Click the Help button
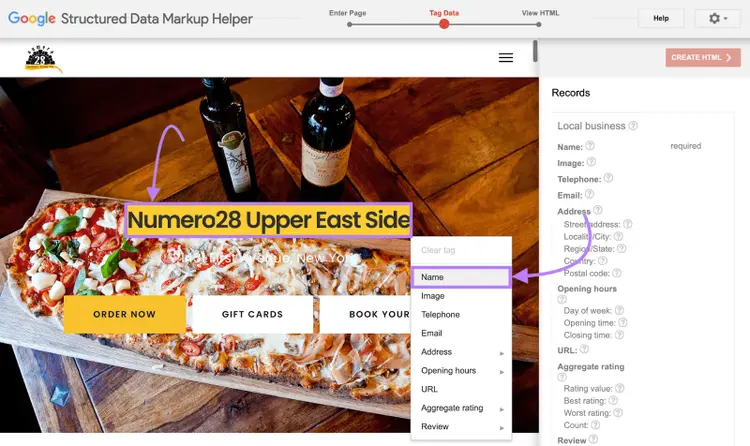Image resolution: width=750 pixels, height=446 pixels. coord(661,18)
